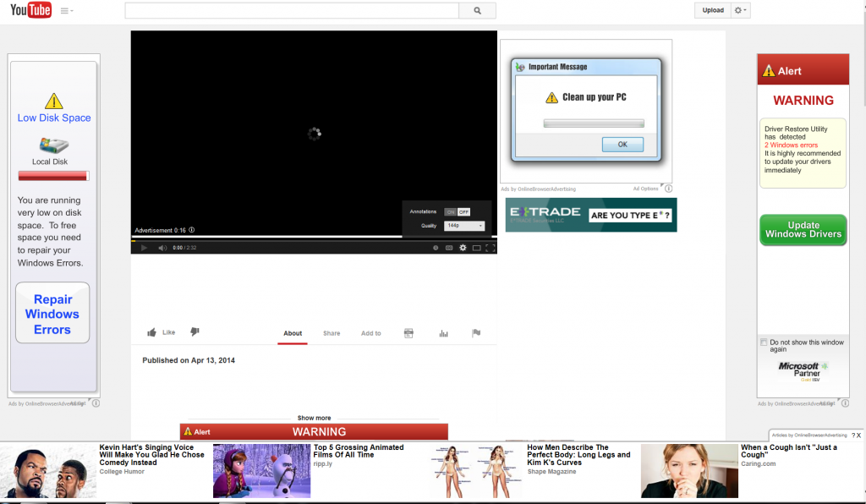
Task: Click the coughing woman thumbnail
Action: (689, 471)
